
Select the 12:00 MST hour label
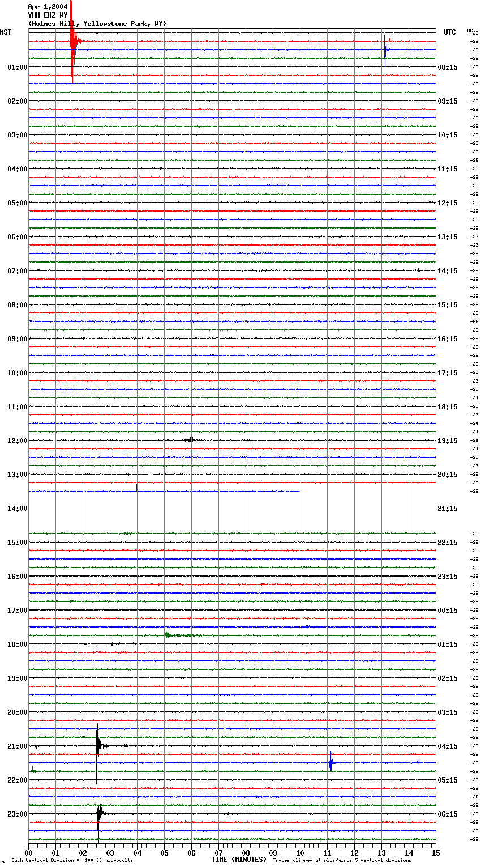(18, 441)
